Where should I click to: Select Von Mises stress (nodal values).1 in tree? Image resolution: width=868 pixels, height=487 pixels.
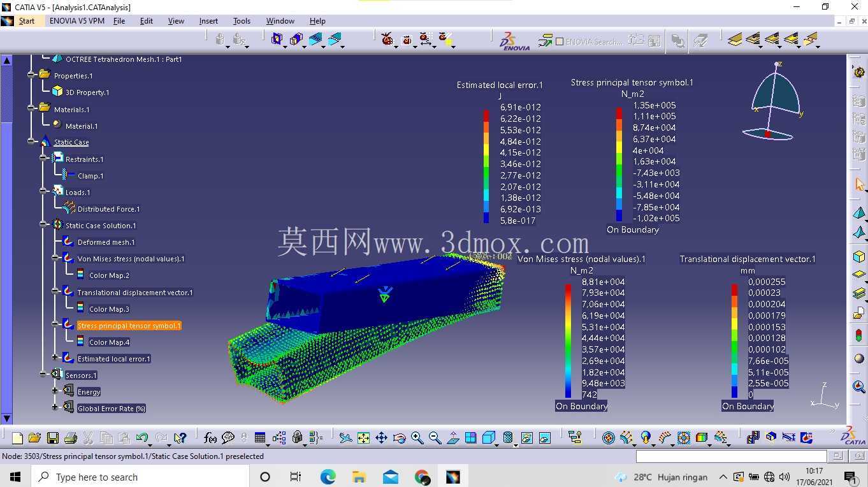[x=131, y=259]
